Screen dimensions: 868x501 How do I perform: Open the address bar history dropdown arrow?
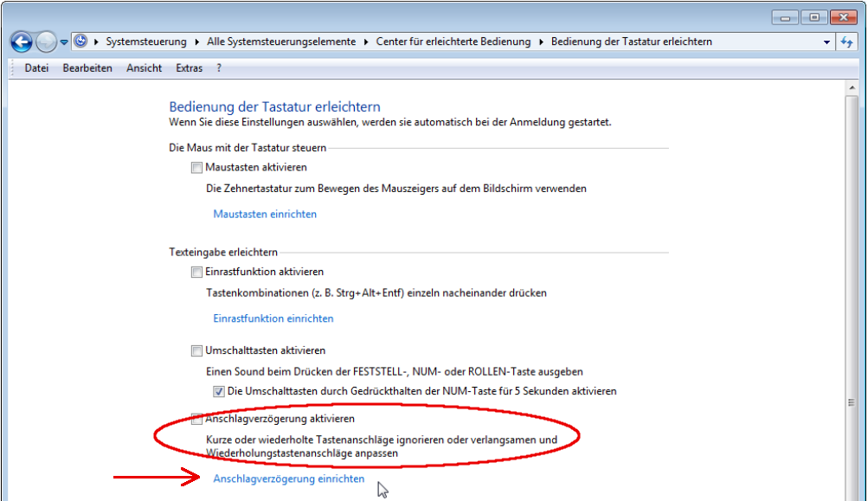point(826,42)
